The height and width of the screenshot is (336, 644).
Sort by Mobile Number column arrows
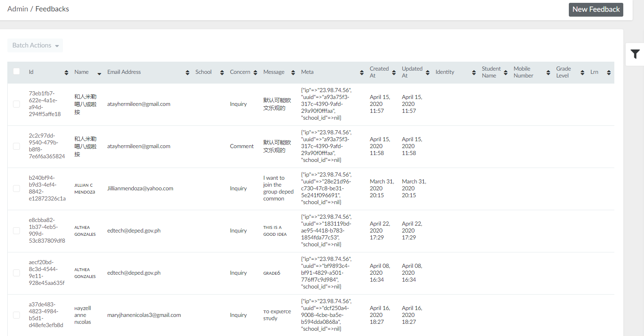point(548,73)
